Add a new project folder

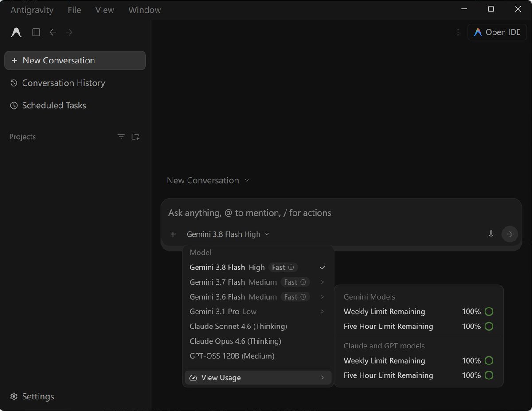[x=136, y=137]
